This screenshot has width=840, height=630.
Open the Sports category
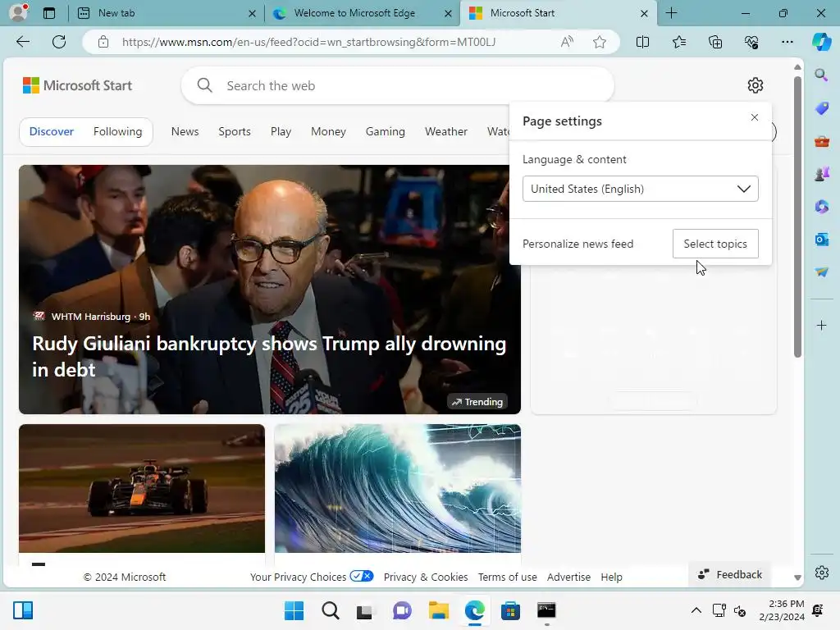235,131
